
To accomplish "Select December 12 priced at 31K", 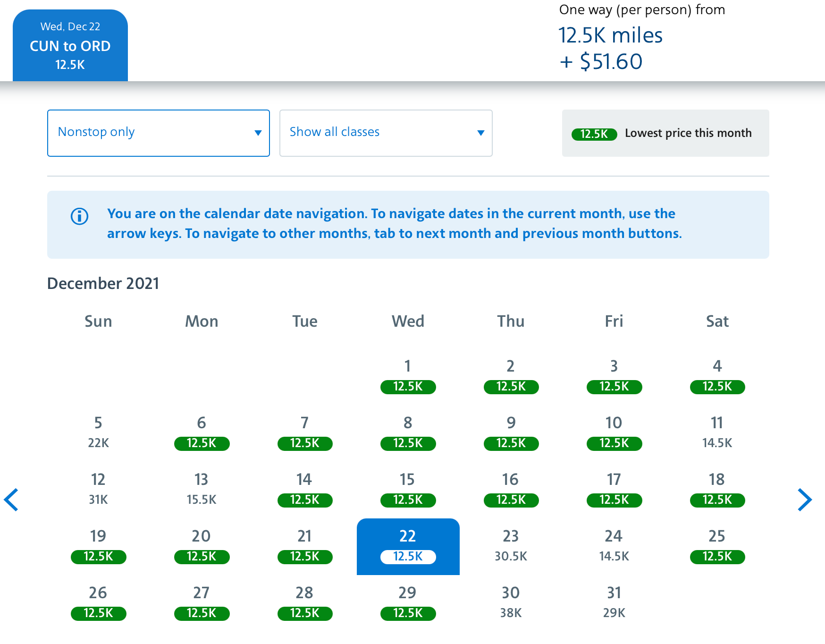I will coord(98,489).
